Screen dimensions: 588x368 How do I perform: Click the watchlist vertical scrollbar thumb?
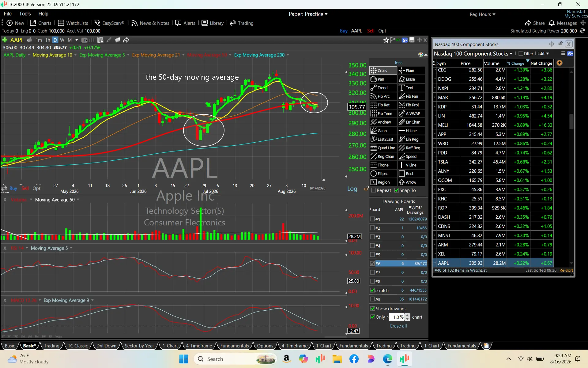pos(571,121)
